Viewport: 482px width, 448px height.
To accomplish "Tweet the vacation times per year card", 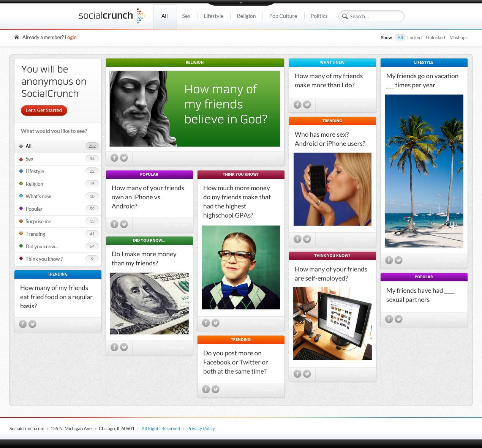I will tap(398, 260).
